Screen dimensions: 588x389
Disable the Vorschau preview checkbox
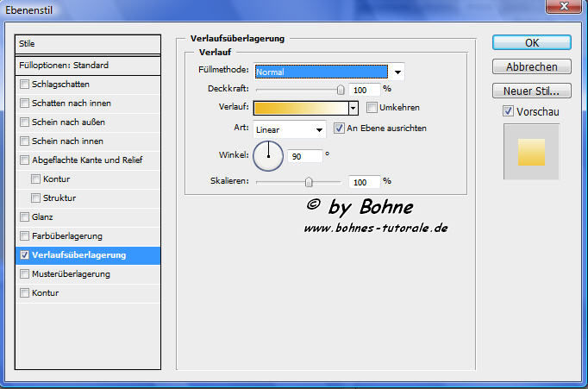(x=509, y=111)
